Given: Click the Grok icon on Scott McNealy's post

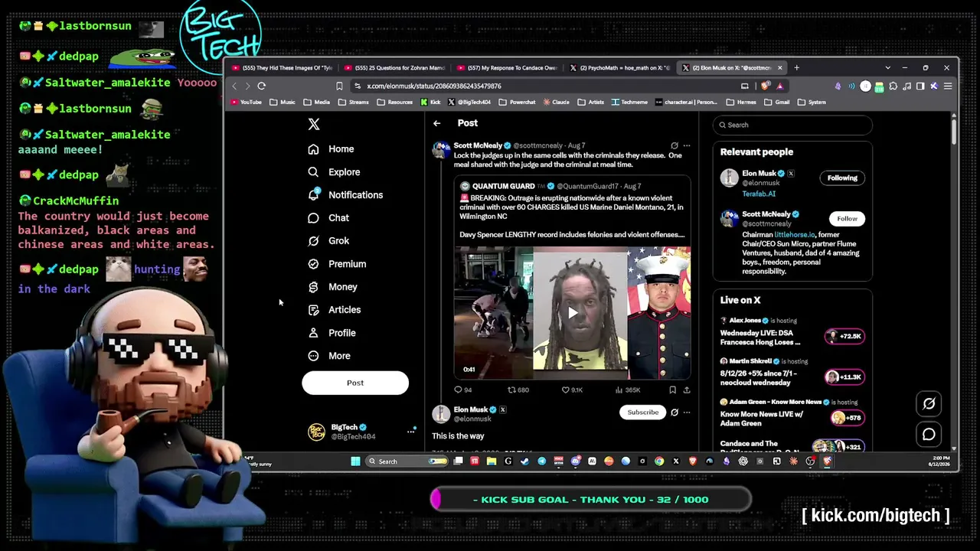Looking at the screenshot, I should (675, 145).
